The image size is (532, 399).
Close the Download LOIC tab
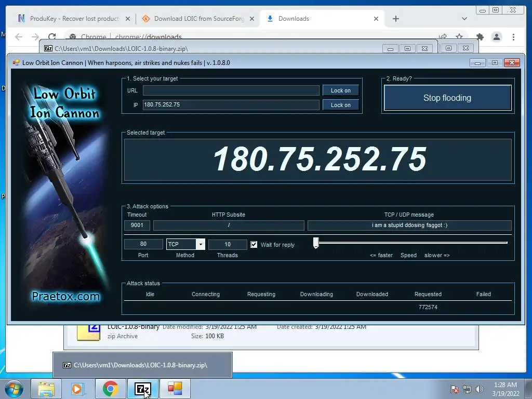(x=252, y=19)
